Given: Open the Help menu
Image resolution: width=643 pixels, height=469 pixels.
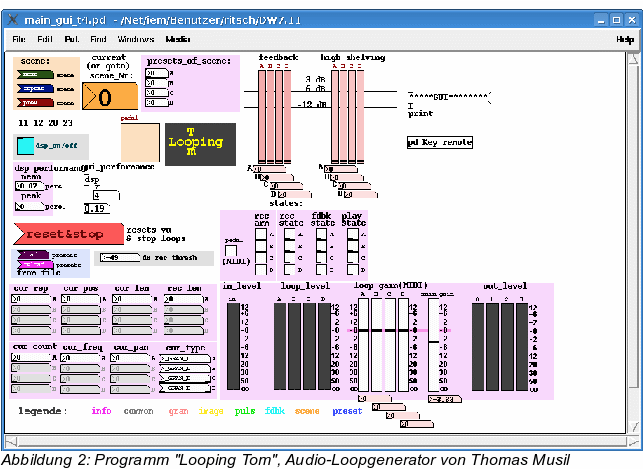Looking at the screenshot, I should tap(625, 39).
